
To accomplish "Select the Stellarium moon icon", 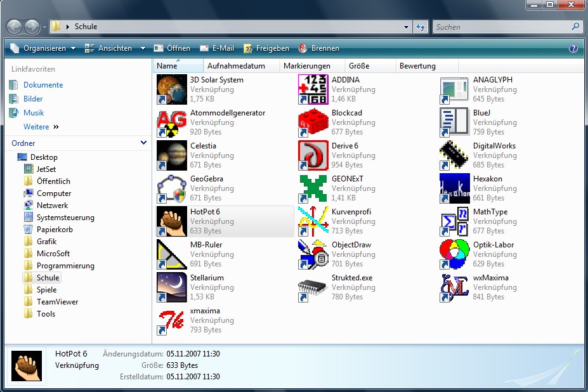I will 172,287.
